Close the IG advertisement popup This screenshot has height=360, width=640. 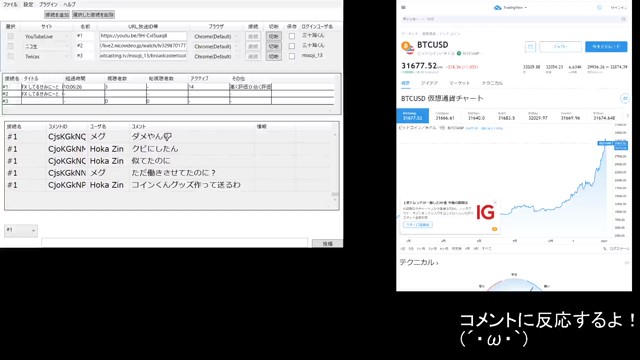point(495,202)
